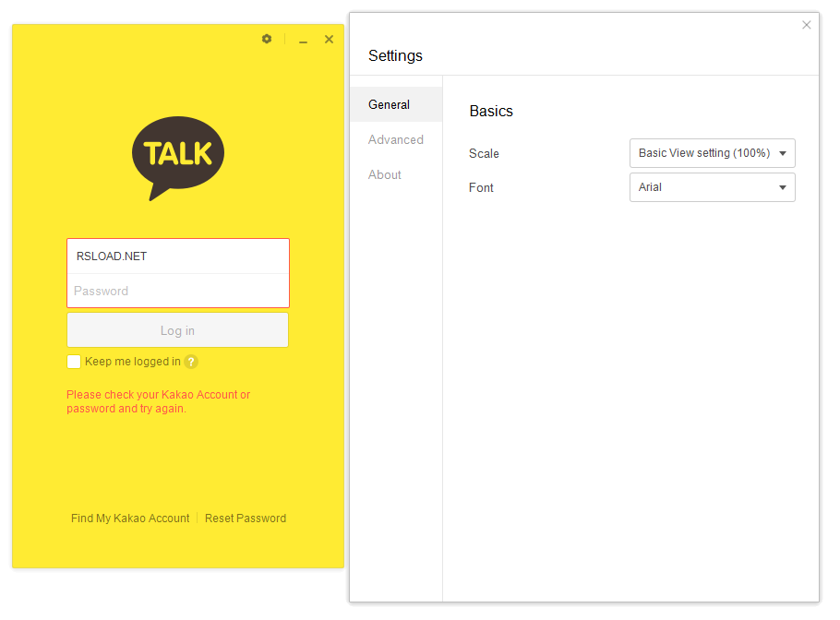
Task: Click the Basics section heading
Action: [x=491, y=111]
